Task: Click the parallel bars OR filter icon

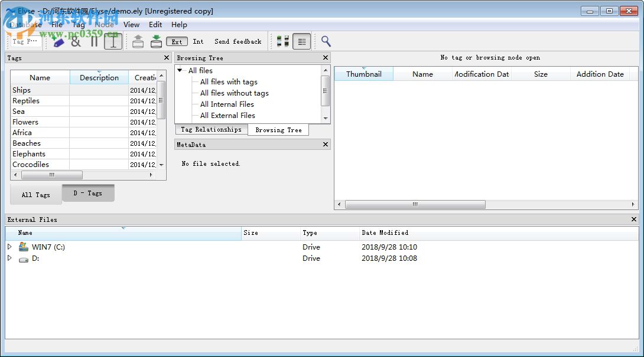Action: click(x=94, y=41)
